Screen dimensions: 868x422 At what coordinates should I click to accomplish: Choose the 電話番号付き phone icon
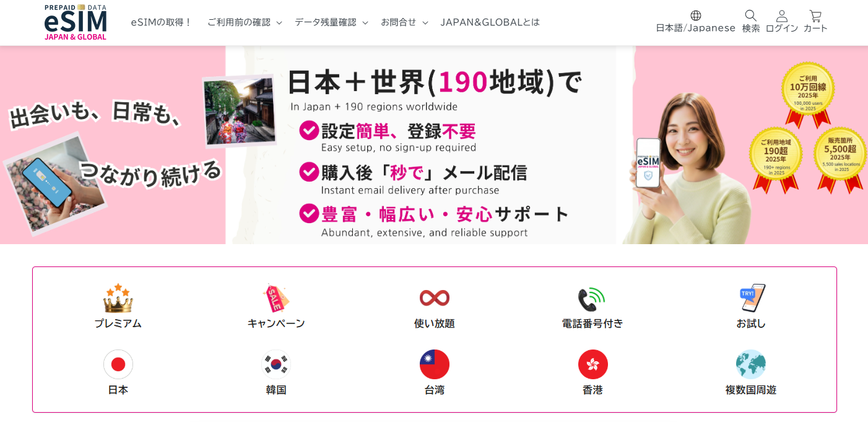pyautogui.click(x=592, y=299)
